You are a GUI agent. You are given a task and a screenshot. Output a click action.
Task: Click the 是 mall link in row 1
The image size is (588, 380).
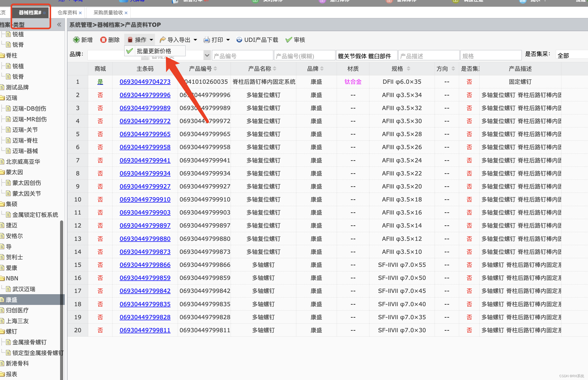click(100, 82)
